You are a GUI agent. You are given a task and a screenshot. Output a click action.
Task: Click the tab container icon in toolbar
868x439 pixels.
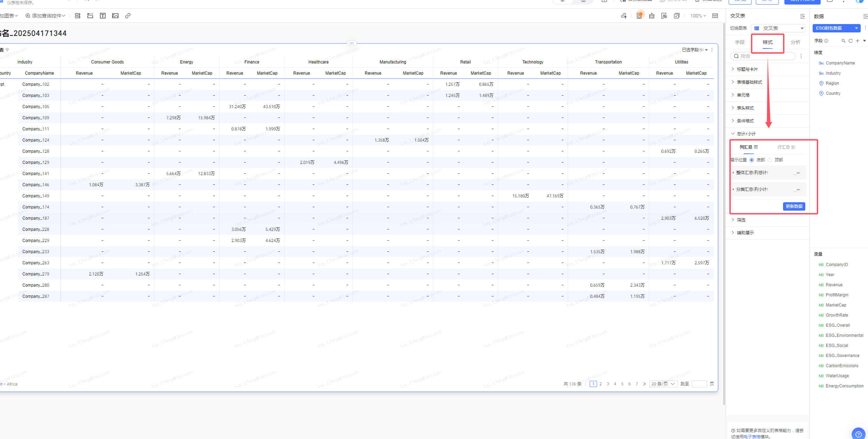(90, 16)
